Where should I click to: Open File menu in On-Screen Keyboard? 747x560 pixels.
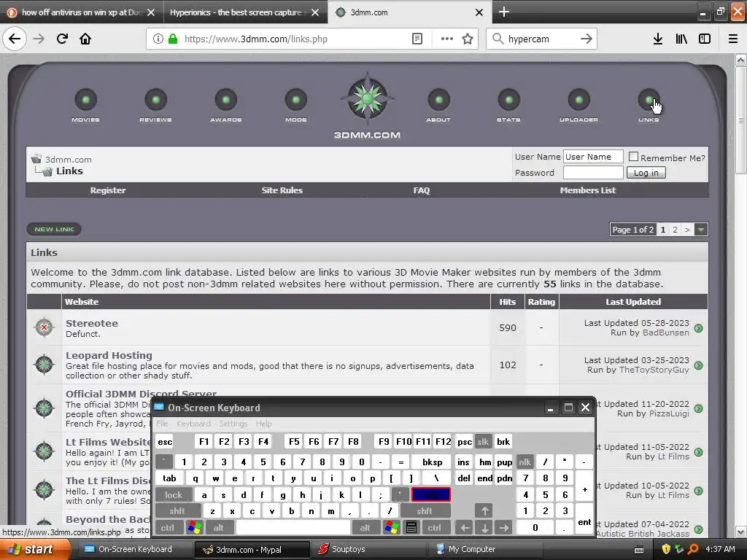coord(162,424)
